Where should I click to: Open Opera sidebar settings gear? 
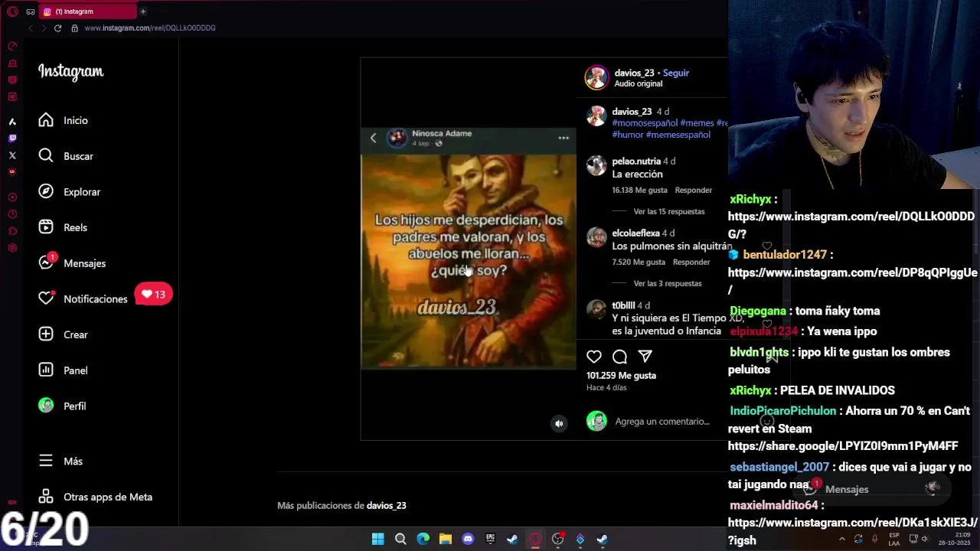point(12,248)
